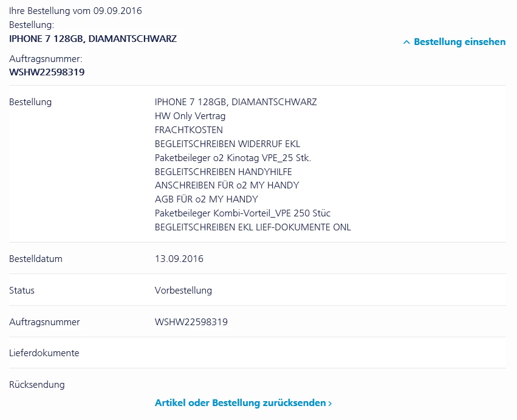Click AGB FÜR o2 MY HANDY entry
Image resolution: width=517 pixels, height=420 pixels.
pos(207,199)
